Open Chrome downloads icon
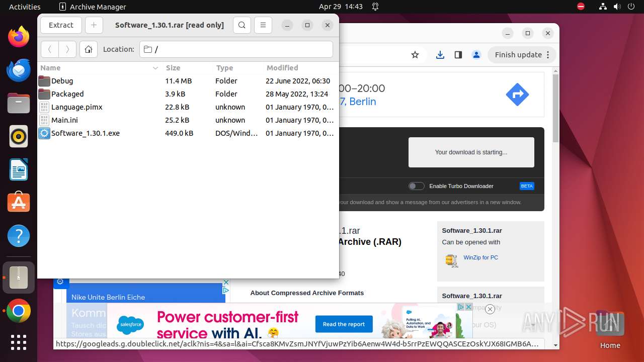 (x=440, y=55)
